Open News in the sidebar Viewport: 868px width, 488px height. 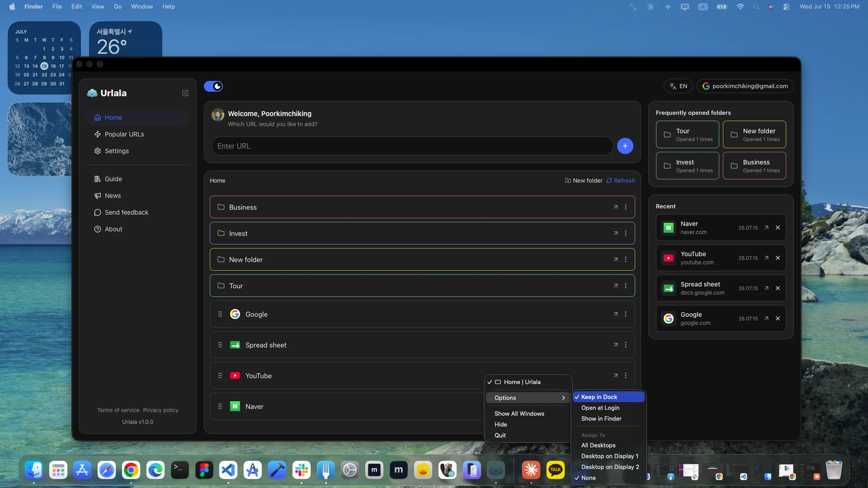tap(137, 196)
